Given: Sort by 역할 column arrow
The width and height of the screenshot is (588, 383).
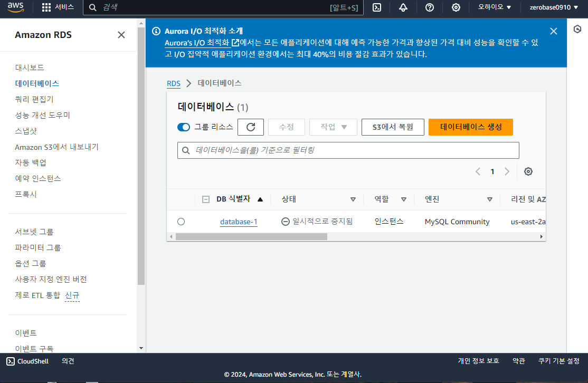Looking at the screenshot, I should tap(403, 199).
